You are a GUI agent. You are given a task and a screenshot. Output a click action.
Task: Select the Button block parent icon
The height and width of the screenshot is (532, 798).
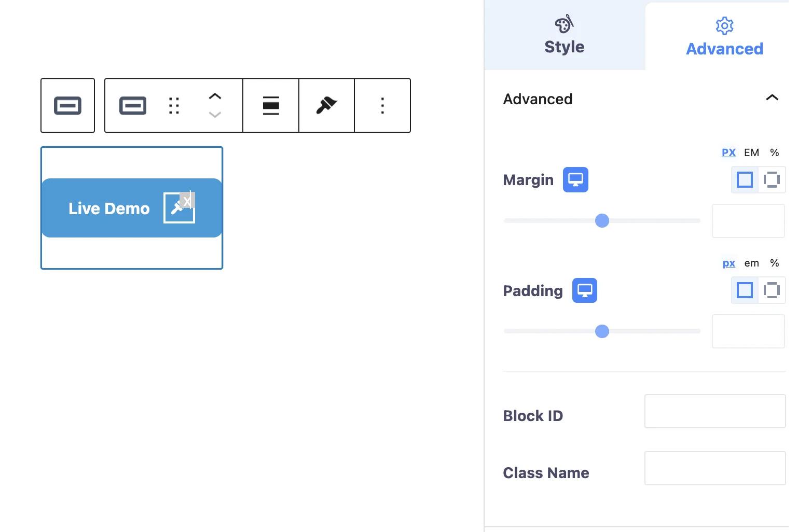click(x=67, y=105)
